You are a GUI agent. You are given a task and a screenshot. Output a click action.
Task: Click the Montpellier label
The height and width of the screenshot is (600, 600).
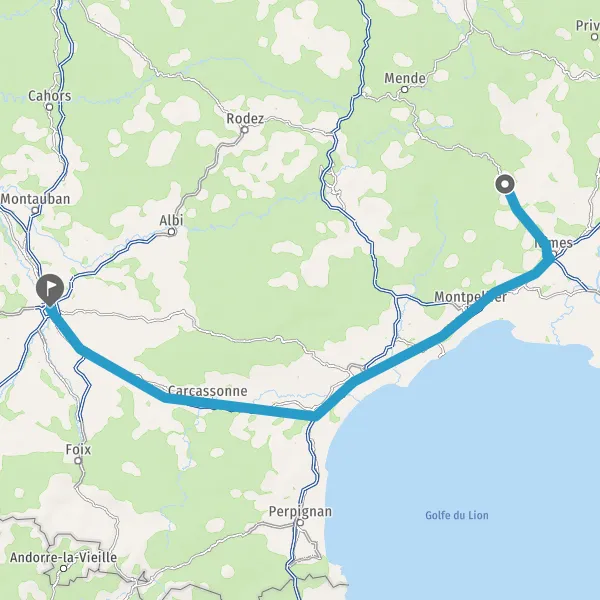click(x=470, y=297)
